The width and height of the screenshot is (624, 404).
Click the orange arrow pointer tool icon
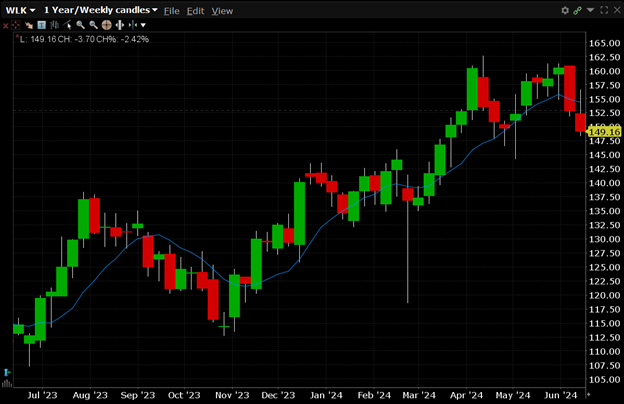tap(29, 25)
